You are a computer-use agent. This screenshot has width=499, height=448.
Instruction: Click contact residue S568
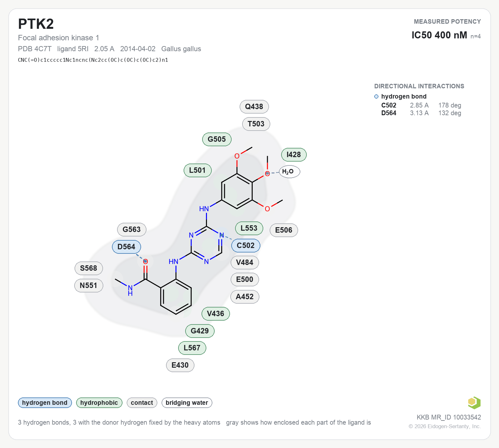89,268
